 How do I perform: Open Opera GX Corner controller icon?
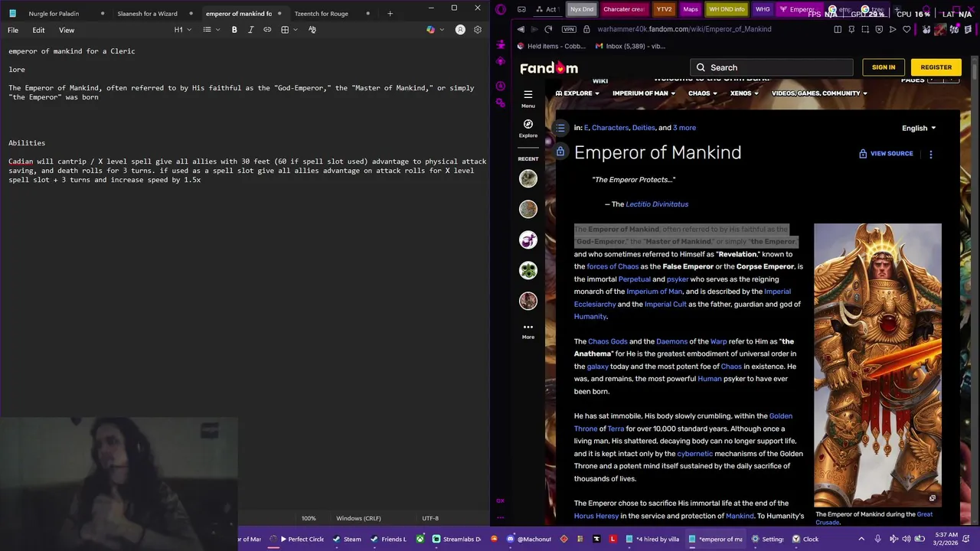[x=521, y=9]
